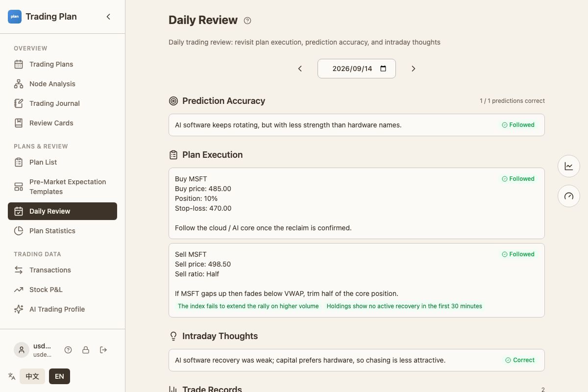
Task: Click the Daily Review calendar-check icon
Action: [19, 211]
